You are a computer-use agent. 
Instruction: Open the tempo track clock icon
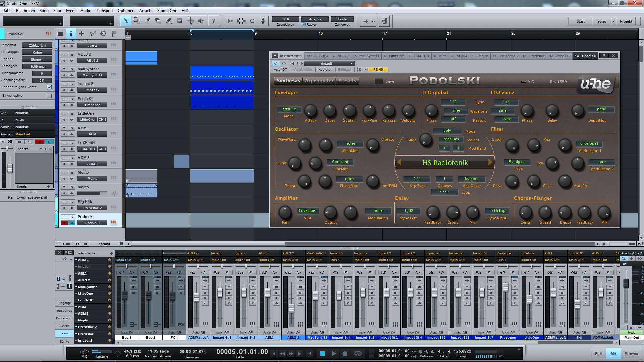[103, 34]
